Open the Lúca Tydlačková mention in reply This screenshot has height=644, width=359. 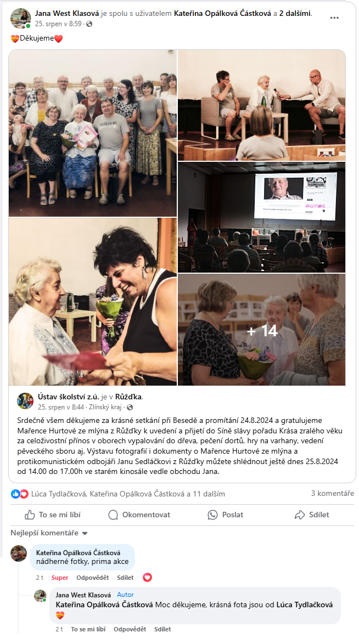point(304,605)
